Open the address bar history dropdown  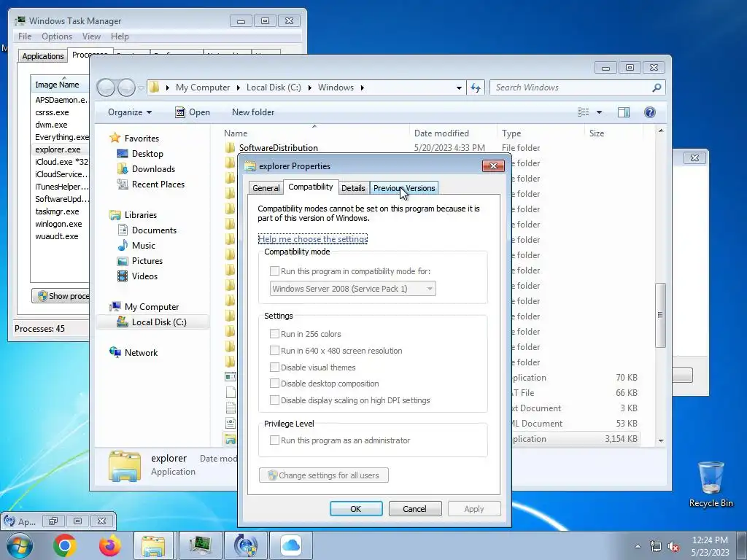pos(459,87)
